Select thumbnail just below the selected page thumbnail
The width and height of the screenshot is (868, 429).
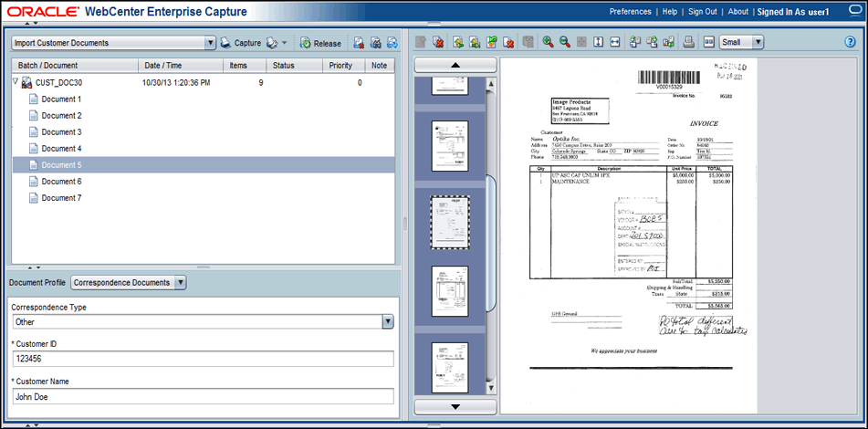pyautogui.click(x=450, y=291)
